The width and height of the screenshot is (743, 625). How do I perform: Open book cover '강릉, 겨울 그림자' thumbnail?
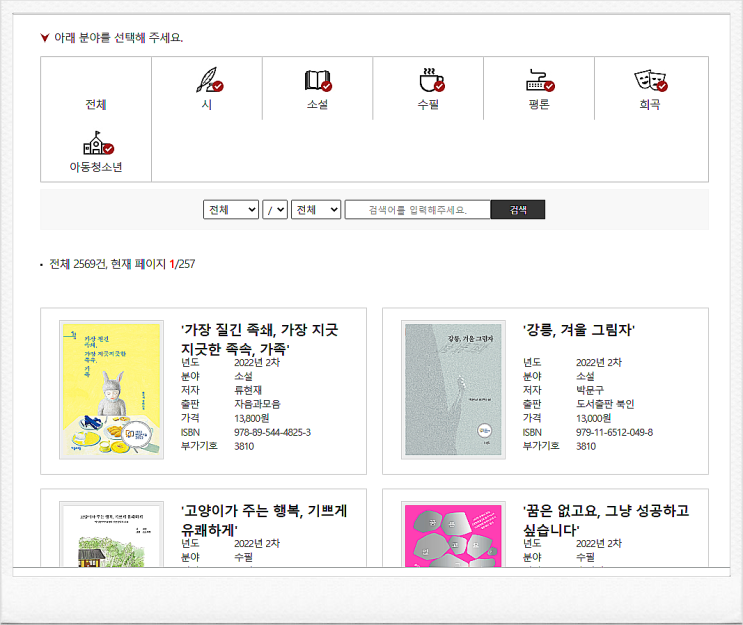pyautogui.click(x=453, y=389)
